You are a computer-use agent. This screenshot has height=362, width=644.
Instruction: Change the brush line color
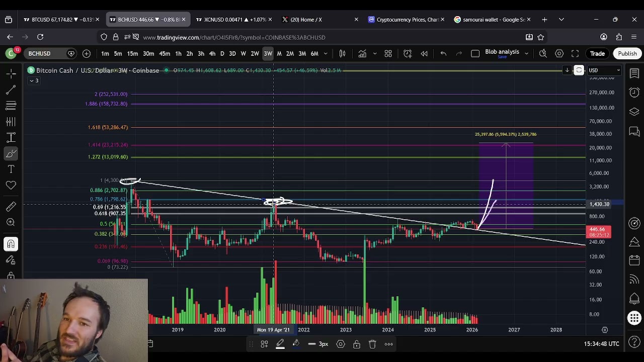pyautogui.click(x=280, y=344)
